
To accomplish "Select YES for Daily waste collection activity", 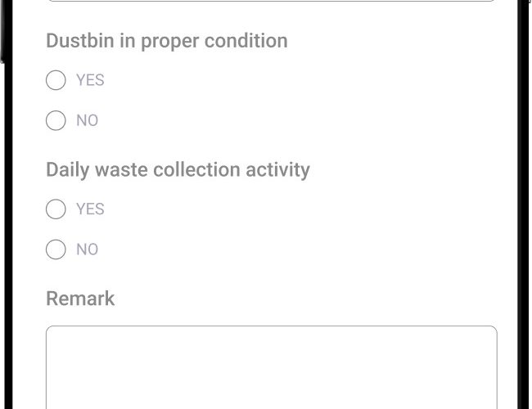I will pos(56,209).
